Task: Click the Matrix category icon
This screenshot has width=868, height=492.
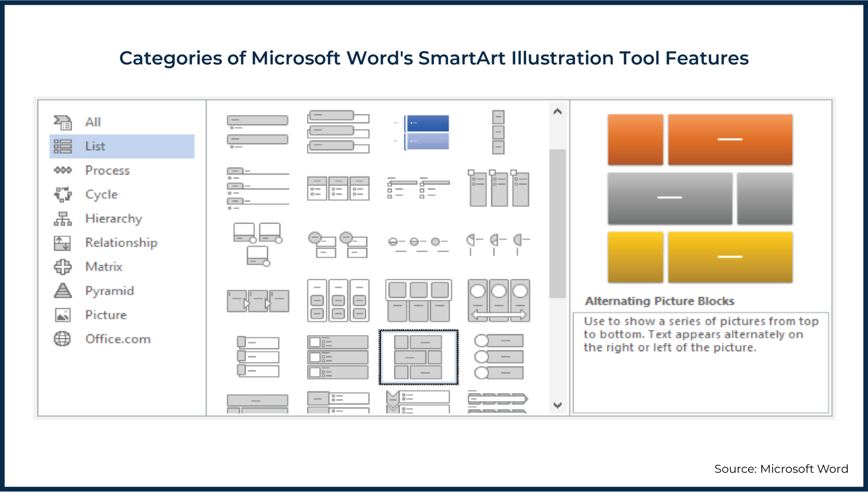Action: (x=62, y=266)
